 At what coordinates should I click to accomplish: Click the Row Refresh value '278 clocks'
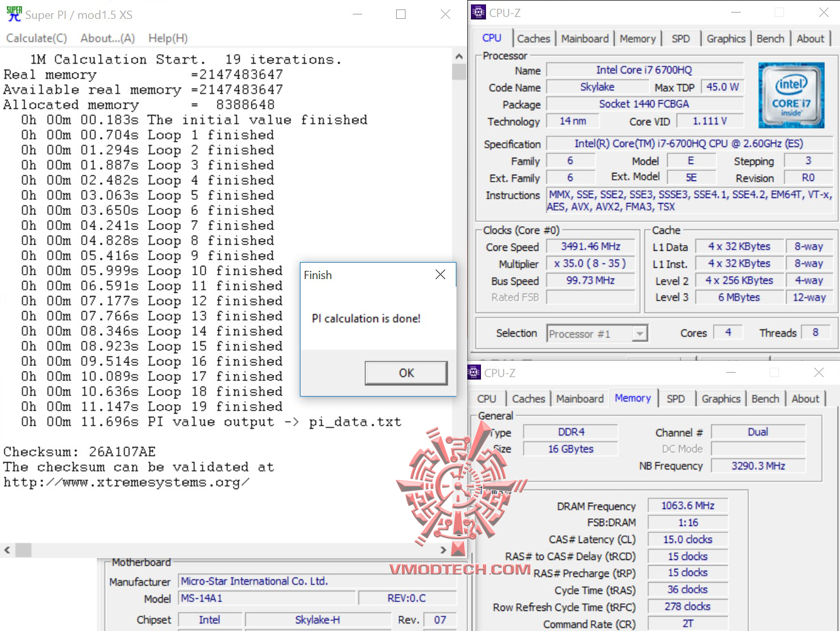(x=687, y=606)
